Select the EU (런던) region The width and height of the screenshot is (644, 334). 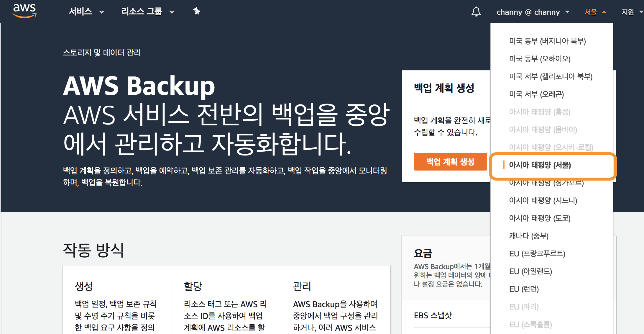tap(524, 289)
